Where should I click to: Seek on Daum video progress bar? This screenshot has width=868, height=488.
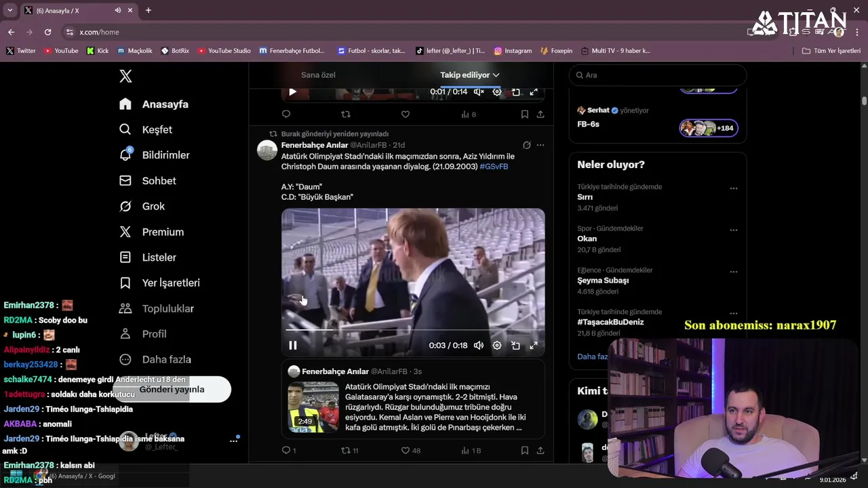[x=413, y=330]
